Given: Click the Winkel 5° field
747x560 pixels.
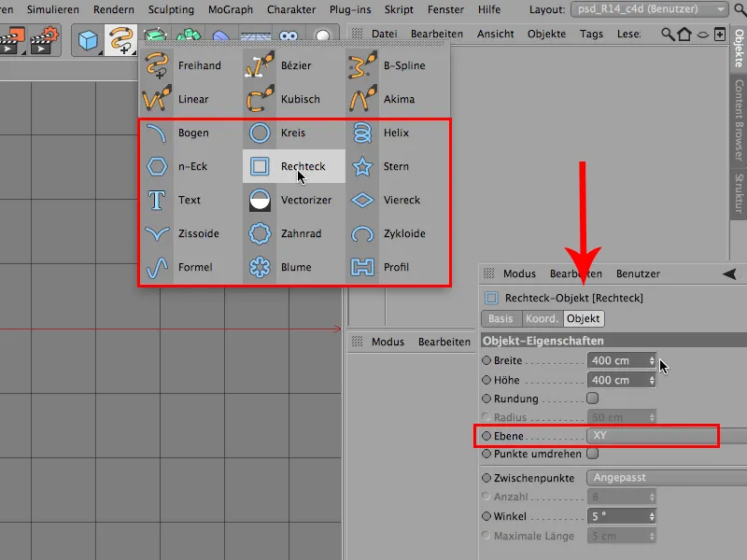Looking at the screenshot, I should pos(621,516).
